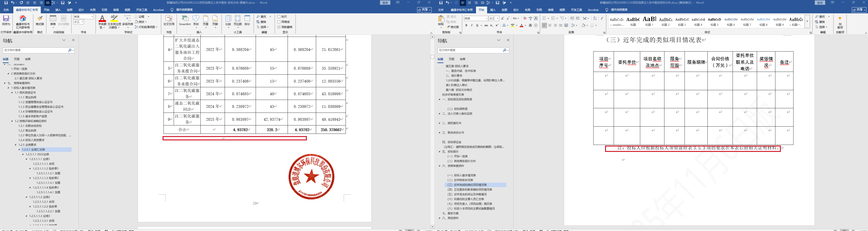Open the 开始 tab in left window
The height and width of the screenshot is (231, 868).
[x=46, y=10]
